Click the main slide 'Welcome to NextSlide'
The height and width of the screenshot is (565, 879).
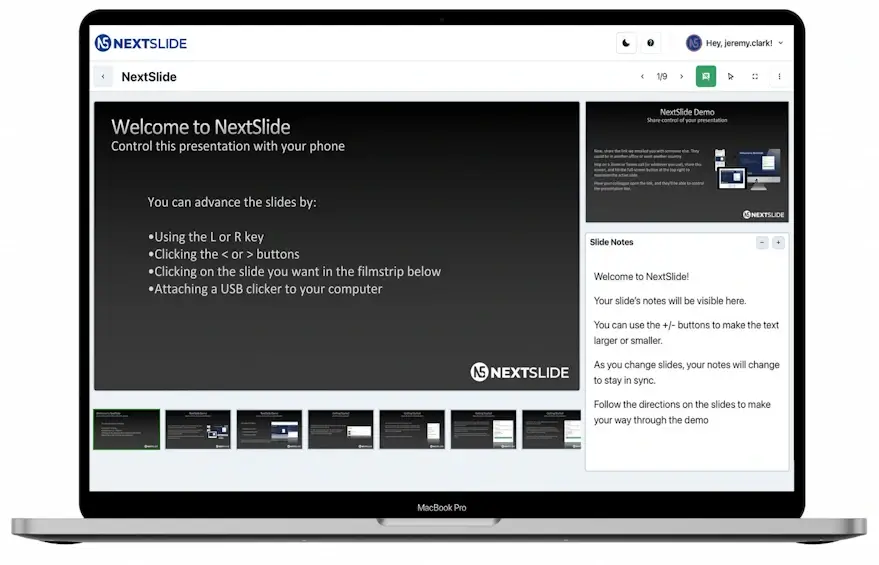(337, 246)
